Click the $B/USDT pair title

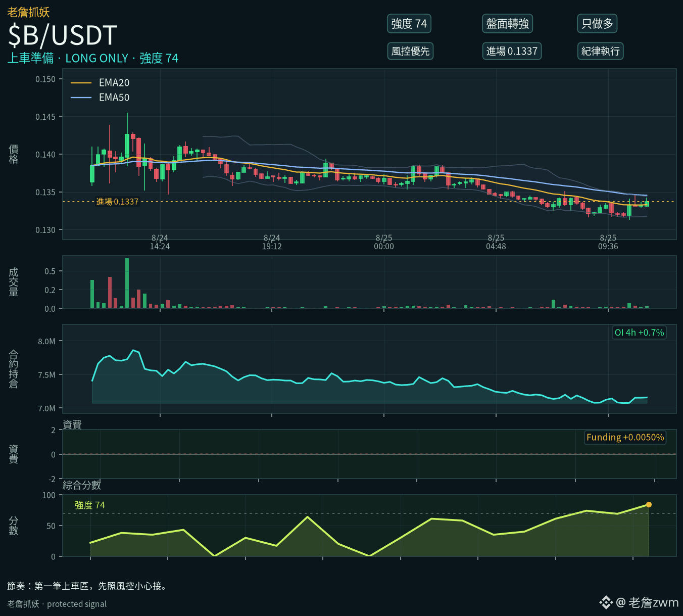(x=63, y=35)
